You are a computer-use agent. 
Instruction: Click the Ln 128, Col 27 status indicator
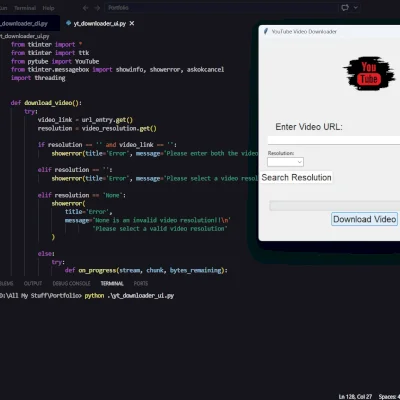[x=355, y=396]
